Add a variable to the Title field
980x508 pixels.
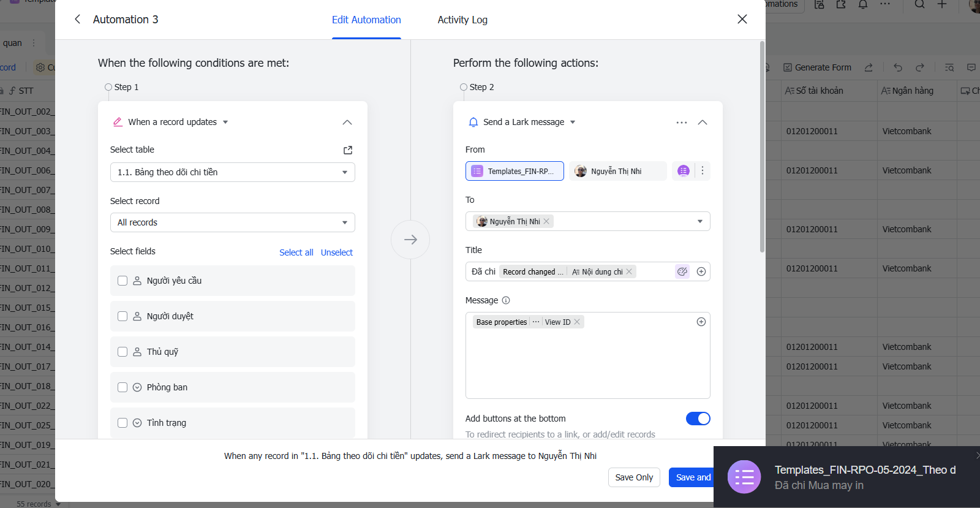(x=701, y=271)
